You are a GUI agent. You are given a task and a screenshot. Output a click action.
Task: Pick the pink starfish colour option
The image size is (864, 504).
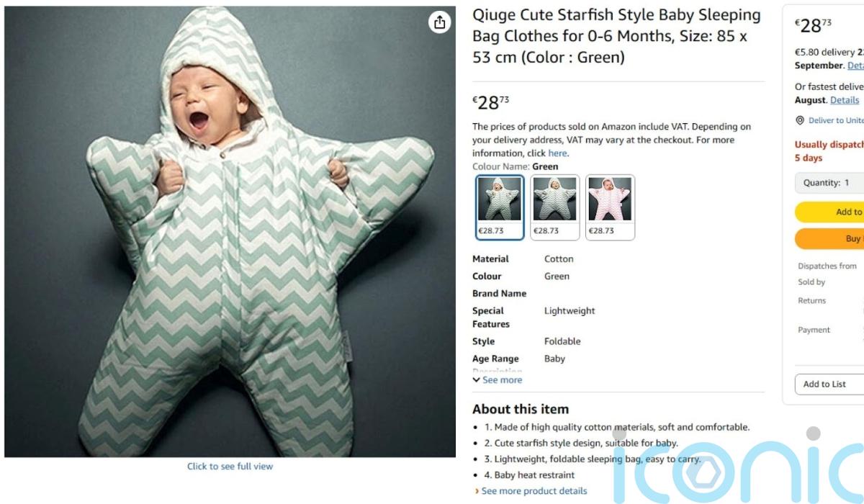pyautogui.click(x=610, y=207)
